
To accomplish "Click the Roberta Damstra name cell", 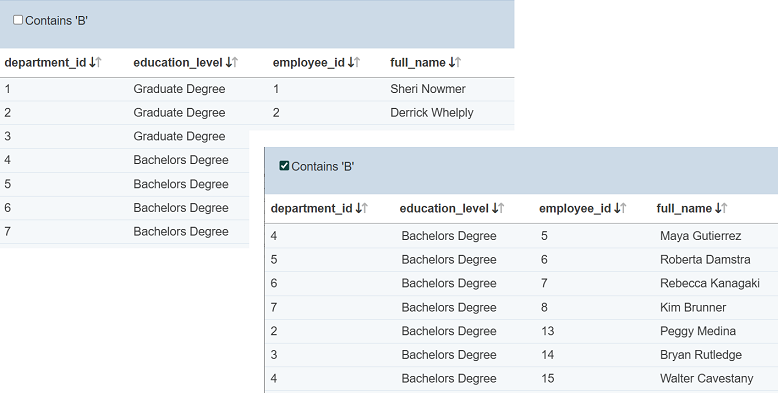I will (705, 260).
